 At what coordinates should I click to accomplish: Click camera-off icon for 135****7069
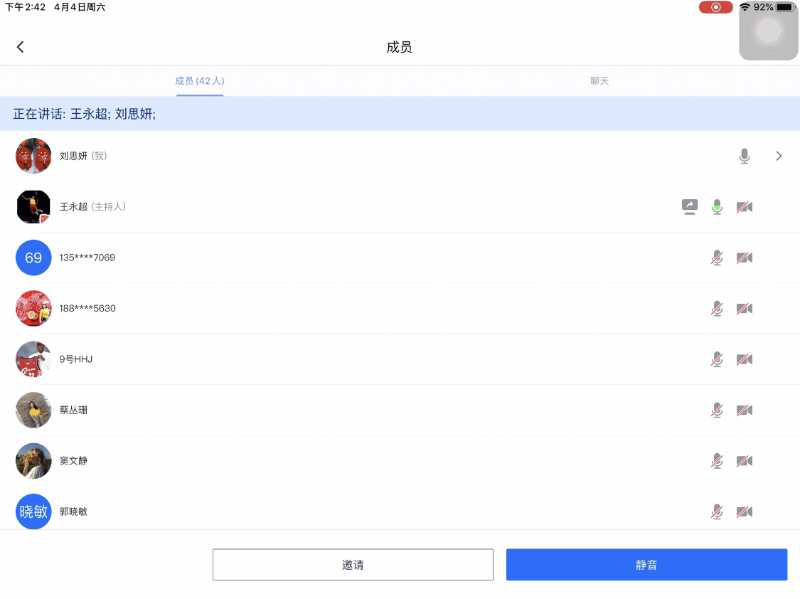744,258
